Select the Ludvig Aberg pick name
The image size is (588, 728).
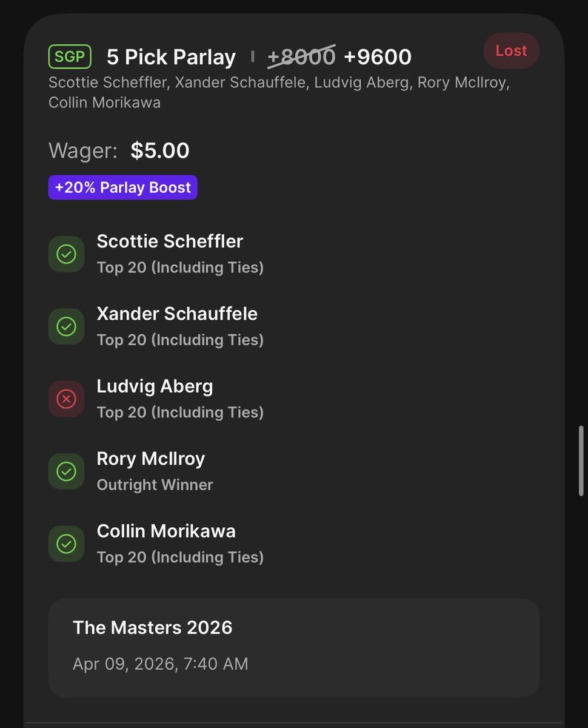[x=155, y=386]
